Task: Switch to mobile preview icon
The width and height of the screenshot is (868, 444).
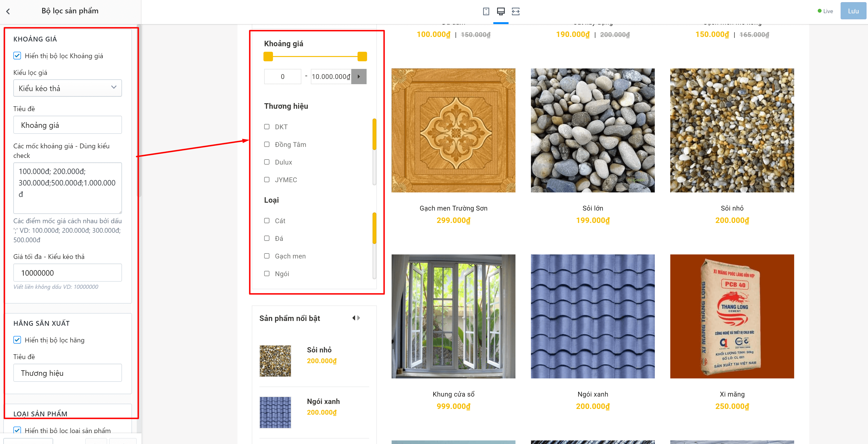Action: (486, 11)
